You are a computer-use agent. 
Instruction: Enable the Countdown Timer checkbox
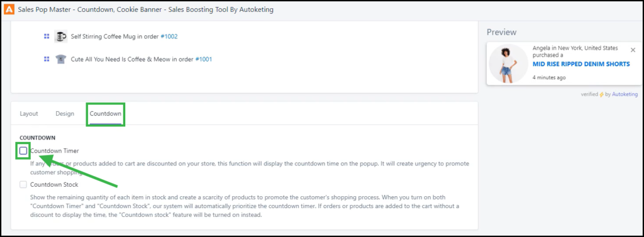click(23, 151)
